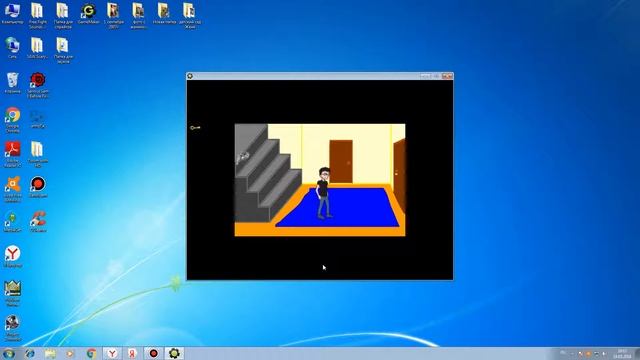
Task: Open Windows Explorer from the taskbar
Action: [50, 353]
